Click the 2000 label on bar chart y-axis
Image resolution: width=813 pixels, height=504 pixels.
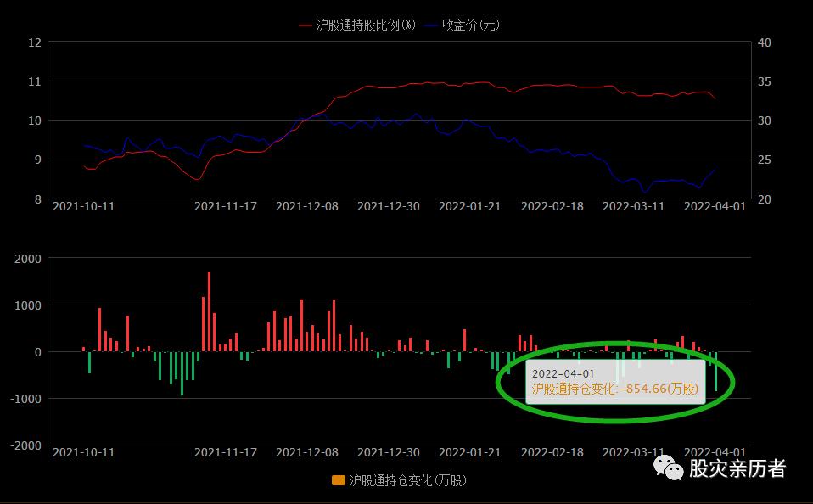pos(28,259)
